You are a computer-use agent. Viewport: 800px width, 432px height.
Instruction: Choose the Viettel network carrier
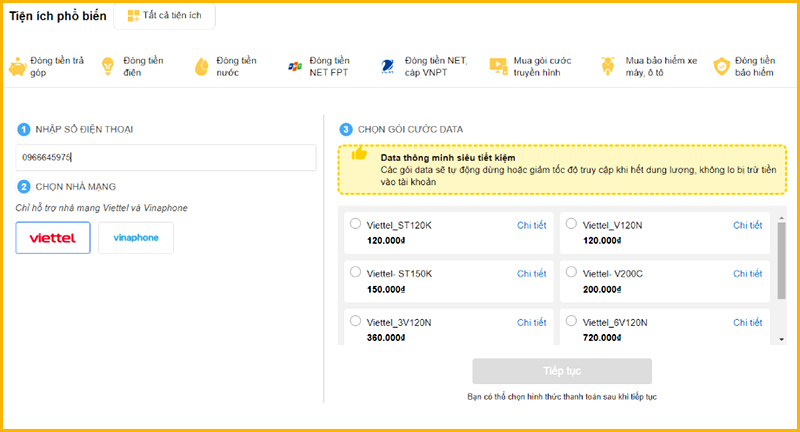[x=53, y=238]
